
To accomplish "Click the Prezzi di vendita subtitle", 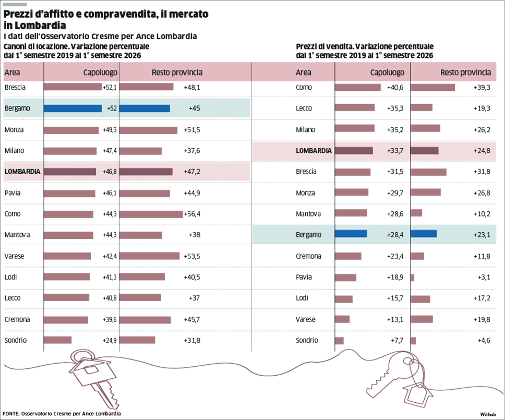I will [365, 51].
